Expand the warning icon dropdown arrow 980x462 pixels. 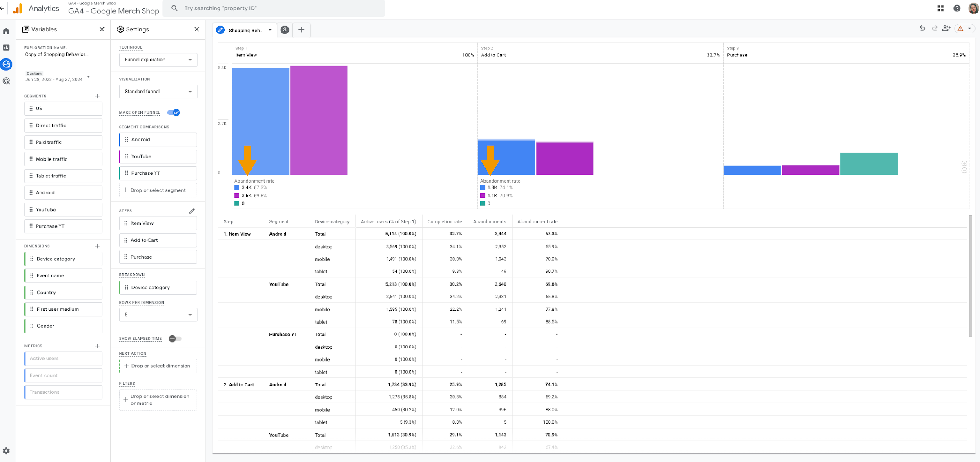969,29
